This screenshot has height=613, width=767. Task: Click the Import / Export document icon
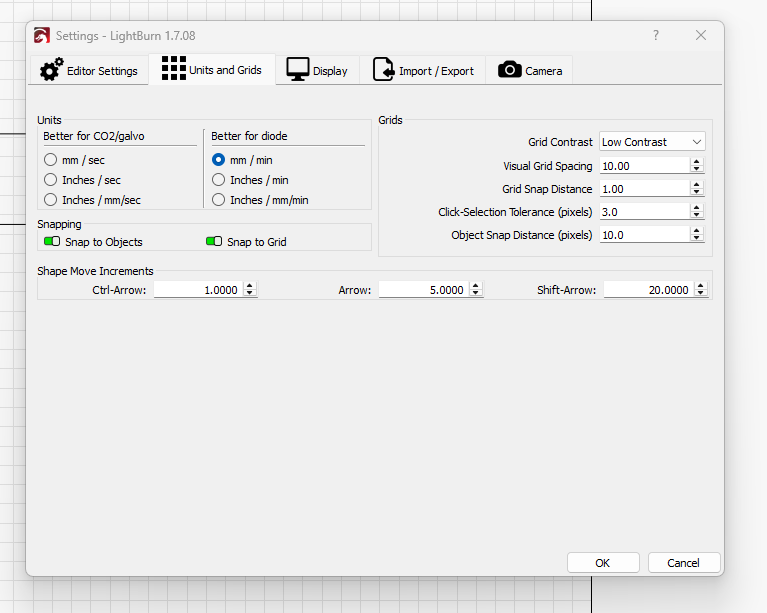383,70
